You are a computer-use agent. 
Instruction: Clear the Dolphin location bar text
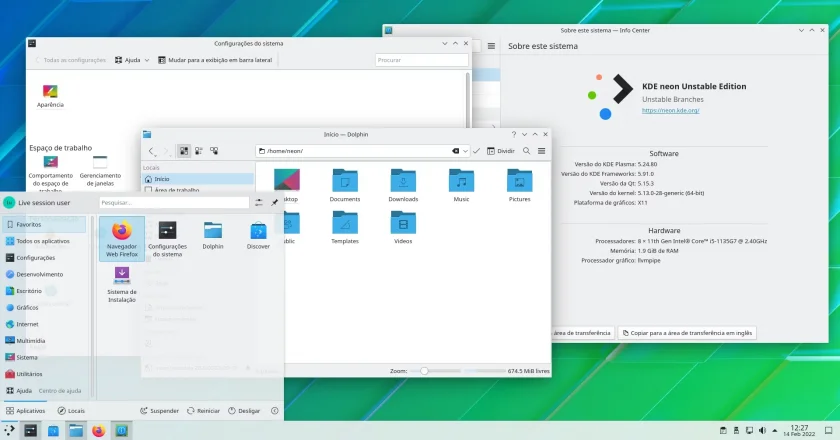pyautogui.click(x=455, y=151)
